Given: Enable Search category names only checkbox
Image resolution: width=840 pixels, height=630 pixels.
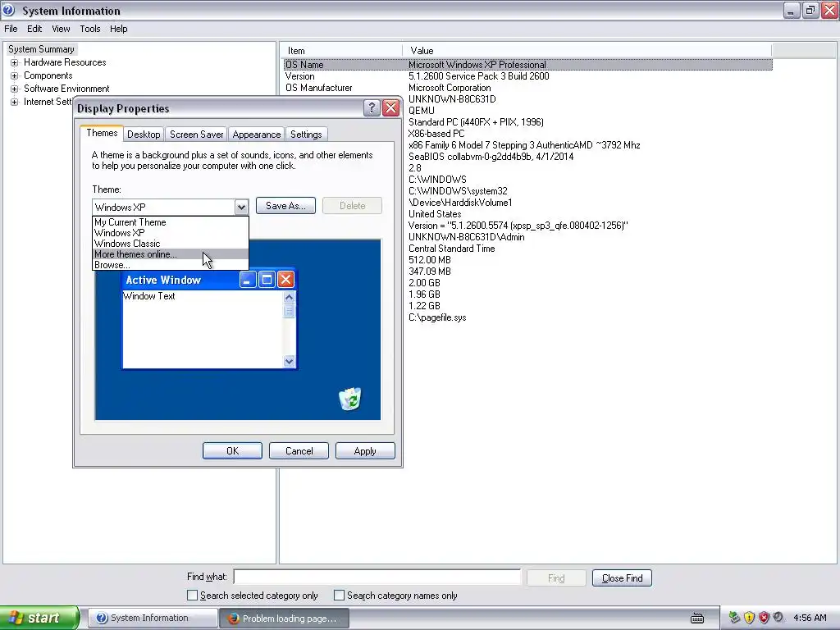Looking at the screenshot, I should click(x=339, y=596).
